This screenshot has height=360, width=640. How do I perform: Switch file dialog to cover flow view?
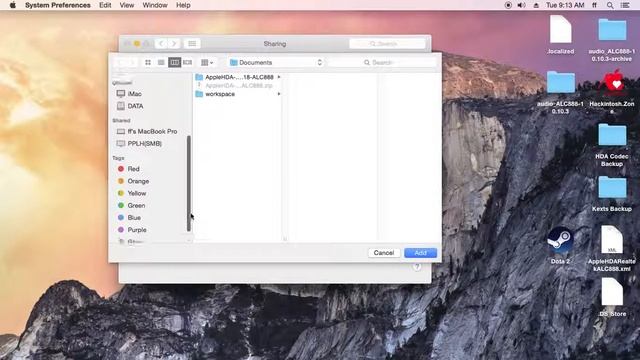(187, 62)
